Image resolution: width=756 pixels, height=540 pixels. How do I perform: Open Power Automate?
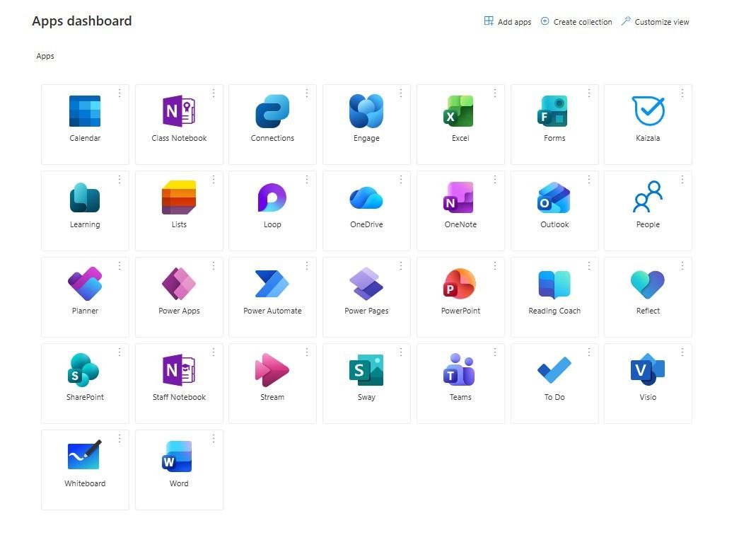pyautogui.click(x=272, y=293)
